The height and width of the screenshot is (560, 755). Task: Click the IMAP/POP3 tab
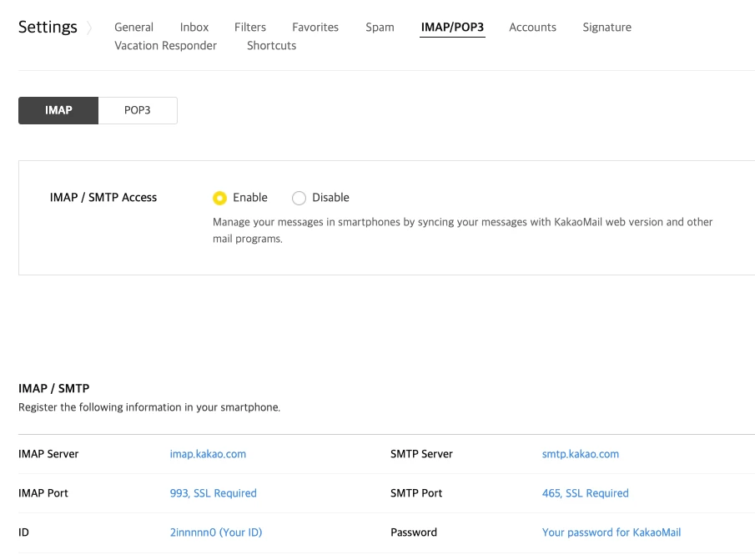click(452, 28)
